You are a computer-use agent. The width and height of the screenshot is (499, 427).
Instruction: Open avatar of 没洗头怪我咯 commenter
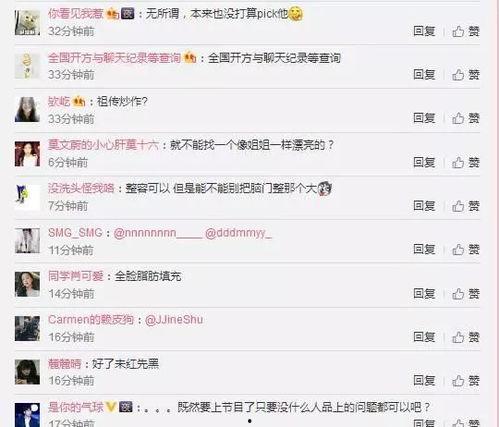coord(27,197)
